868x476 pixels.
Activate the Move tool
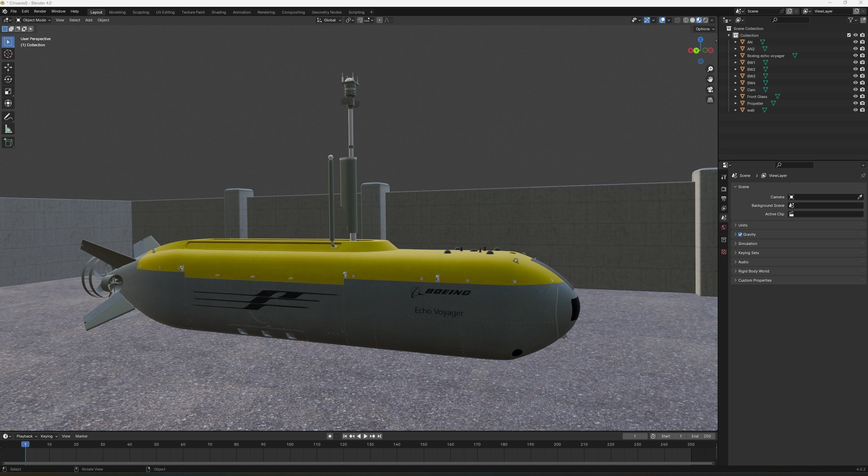[8, 67]
